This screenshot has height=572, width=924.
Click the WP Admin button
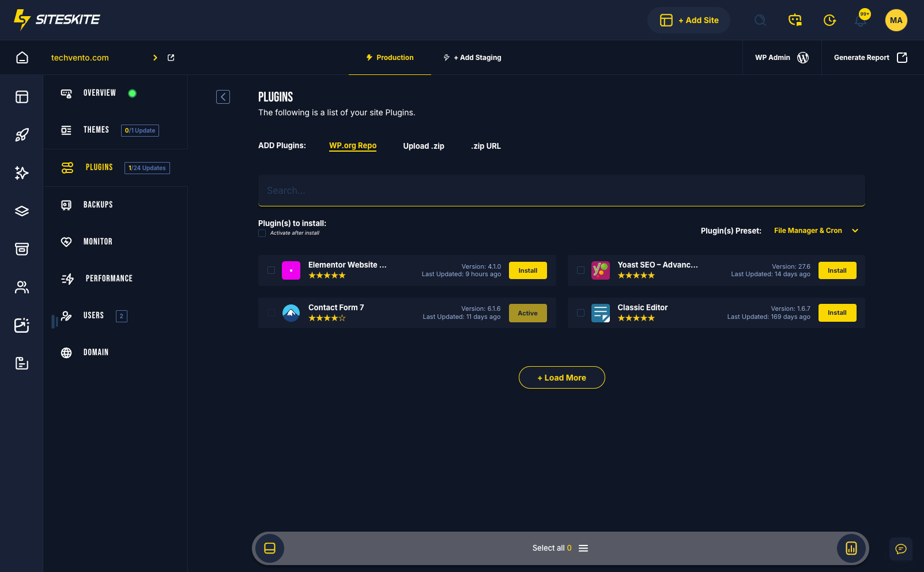tap(782, 58)
